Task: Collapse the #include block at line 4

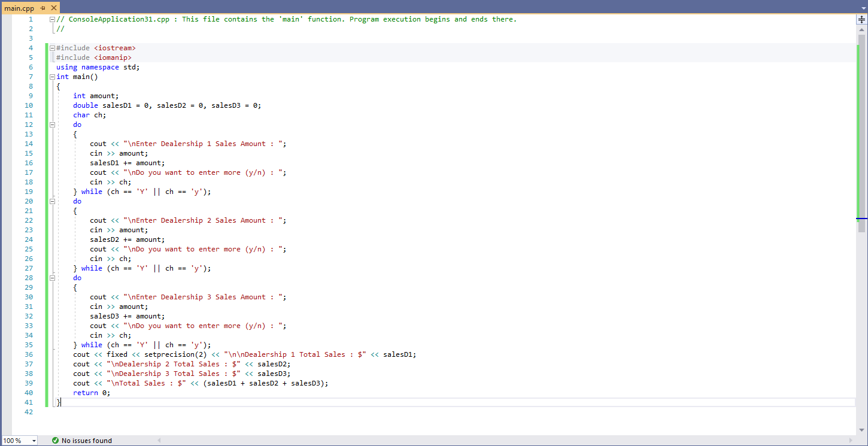Action: (x=53, y=48)
